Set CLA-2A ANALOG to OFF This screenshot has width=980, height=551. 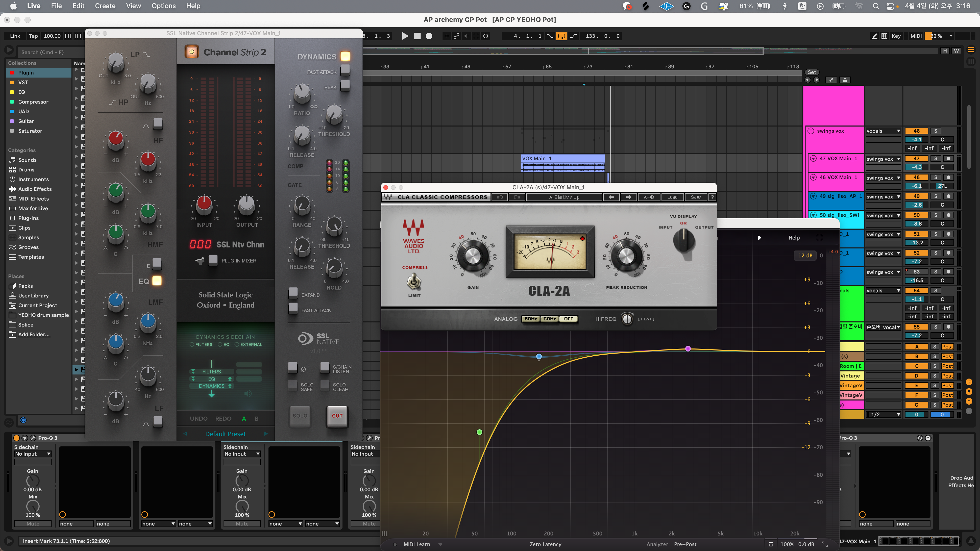568,319
